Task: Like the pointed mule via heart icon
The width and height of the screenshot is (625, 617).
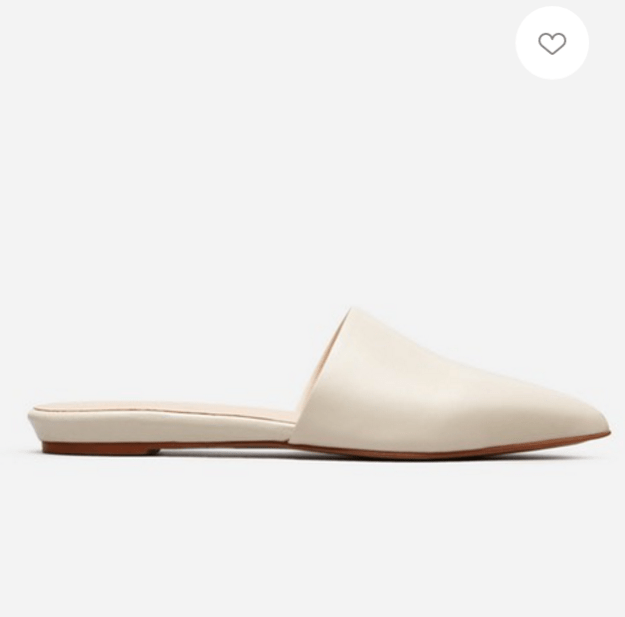Action: click(x=552, y=43)
